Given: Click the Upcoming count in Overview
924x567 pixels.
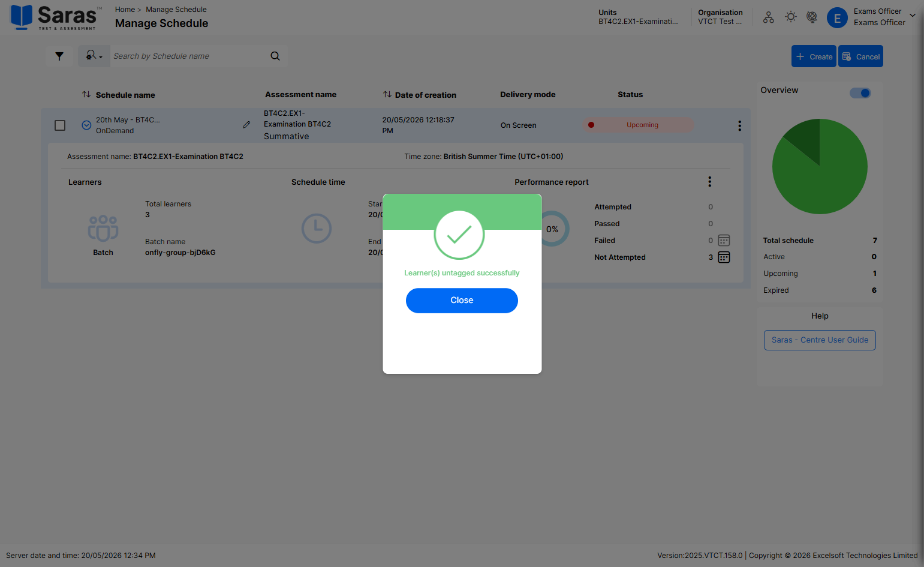Looking at the screenshot, I should click(x=875, y=274).
